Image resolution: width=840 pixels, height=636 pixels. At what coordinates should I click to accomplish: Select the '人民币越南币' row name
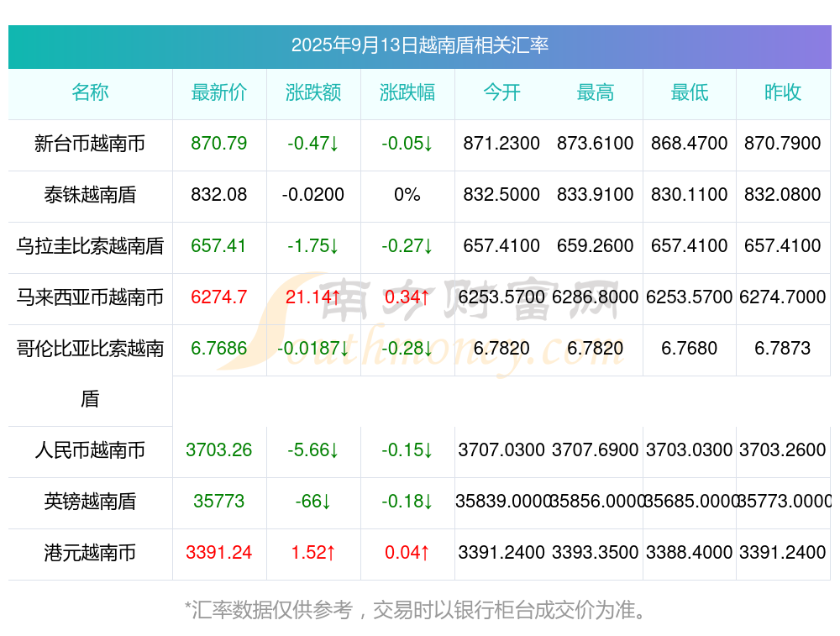(x=90, y=450)
